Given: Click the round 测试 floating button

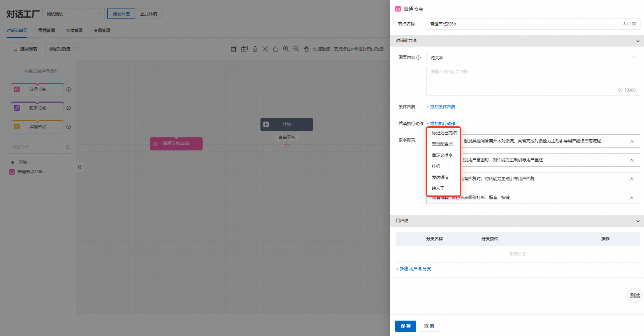Looking at the screenshot, I should (x=635, y=296).
